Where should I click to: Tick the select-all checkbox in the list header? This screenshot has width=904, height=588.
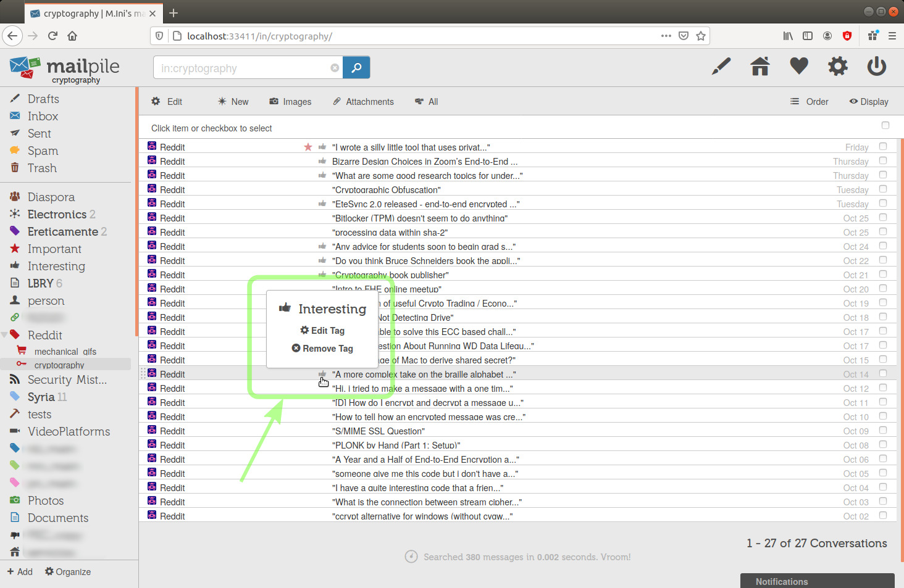(x=885, y=125)
